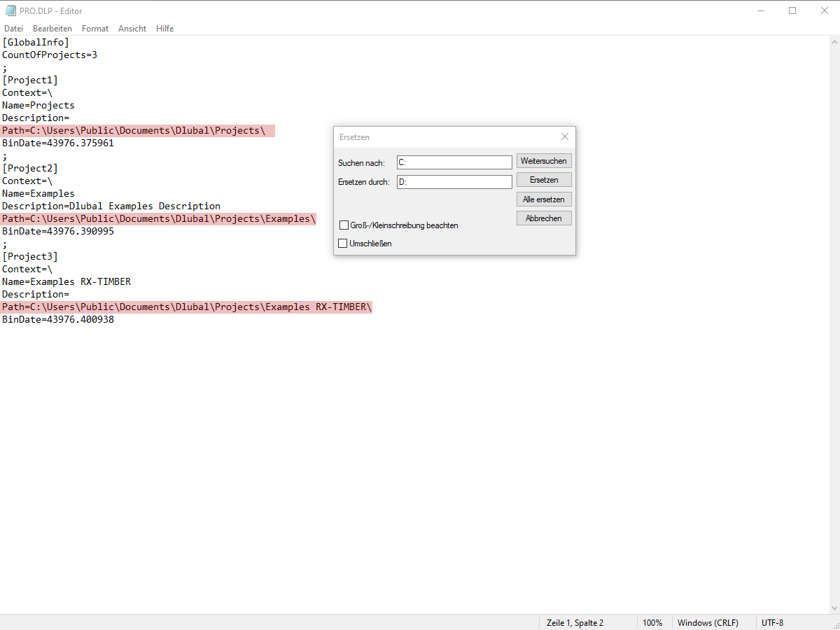Click the vertical scrollbar of the editor

click(x=834, y=325)
